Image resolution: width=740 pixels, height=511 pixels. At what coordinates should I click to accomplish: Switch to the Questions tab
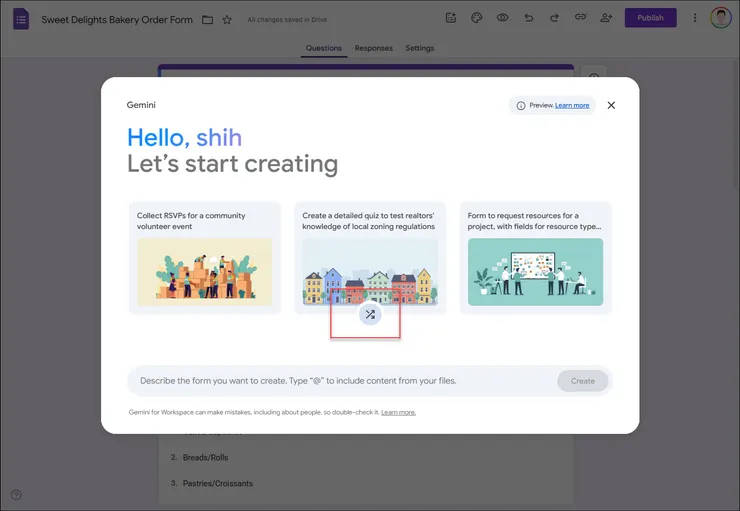tap(324, 48)
